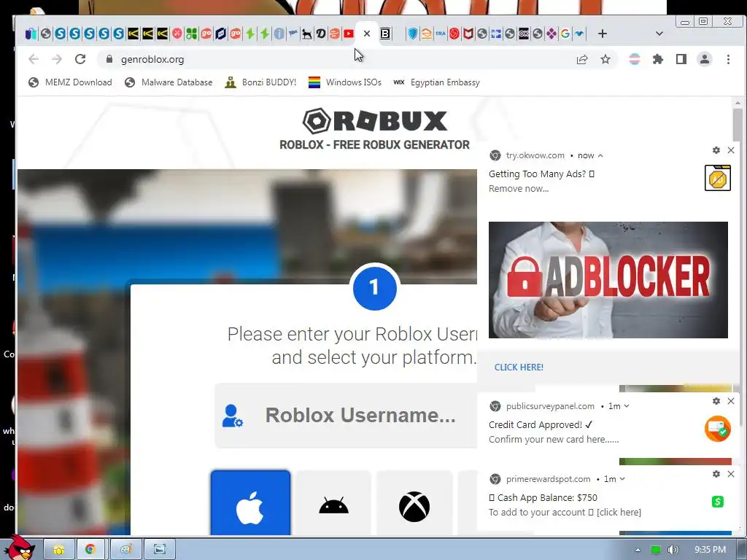Click the green Cash App dollar icon
The height and width of the screenshot is (560, 747).
718,502
